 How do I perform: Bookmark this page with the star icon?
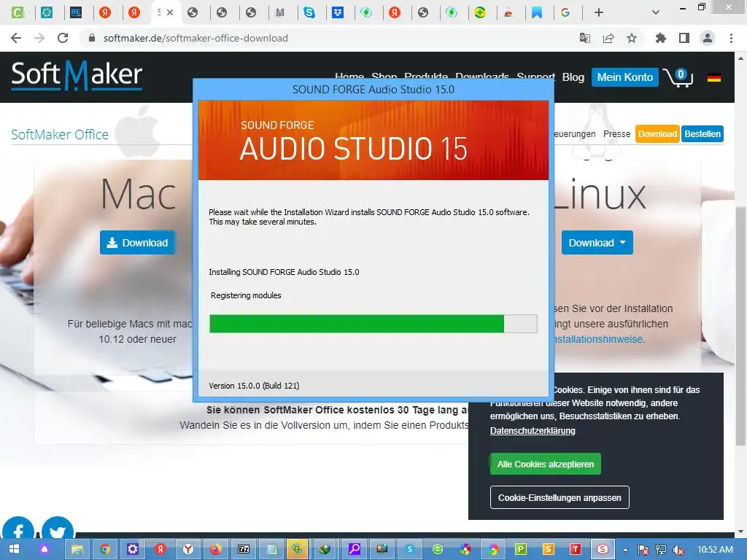coord(632,38)
